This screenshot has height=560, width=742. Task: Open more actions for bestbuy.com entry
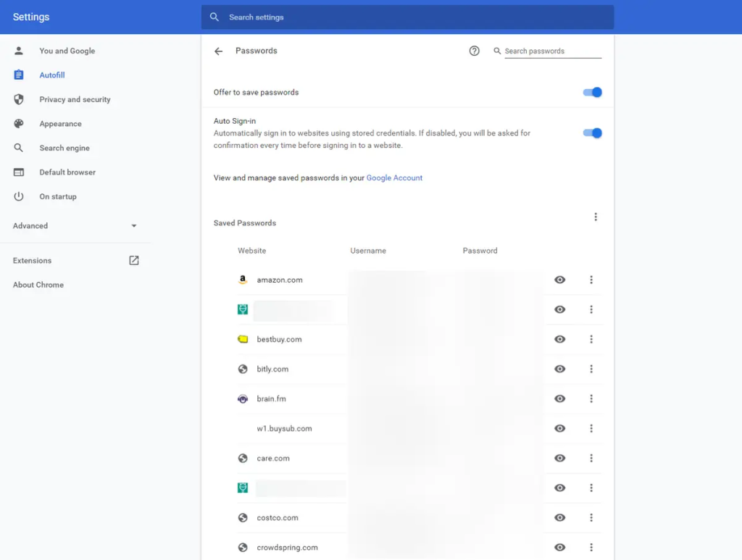pos(591,339)
